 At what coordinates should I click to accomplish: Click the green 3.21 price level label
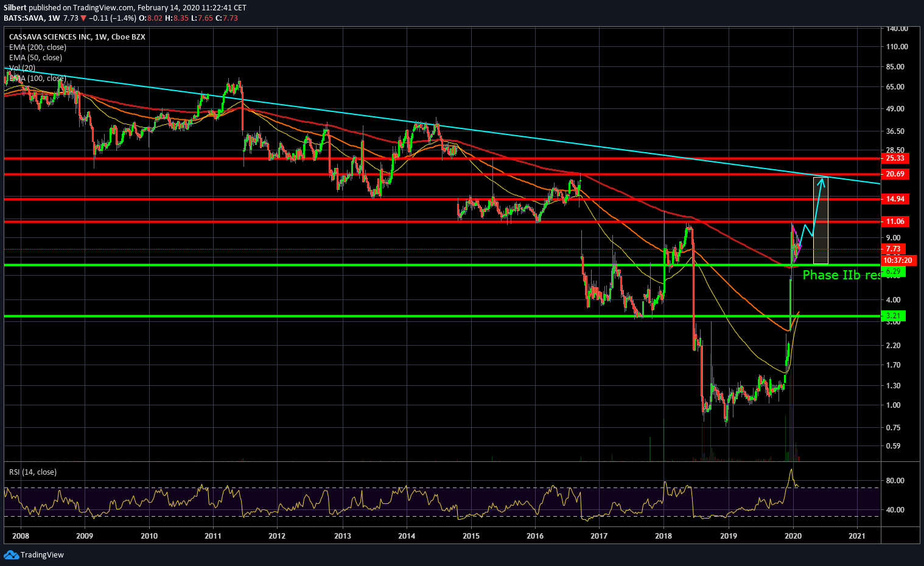(894, 316)
